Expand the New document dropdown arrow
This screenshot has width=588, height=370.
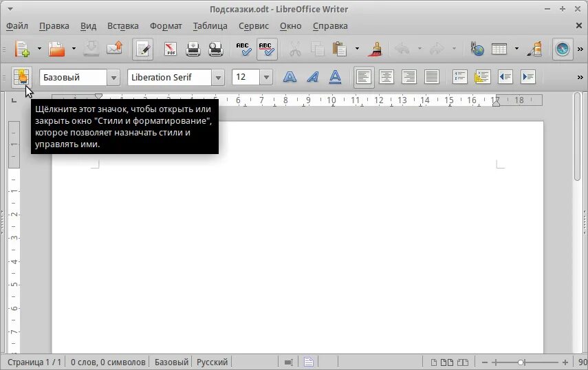[x=39, y=49]
